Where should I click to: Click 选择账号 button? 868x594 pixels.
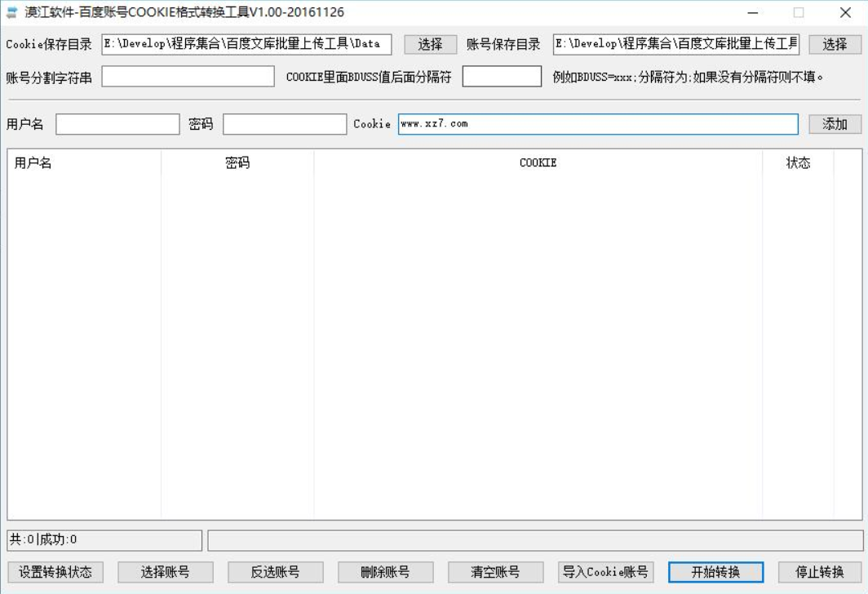pyautogui.click(x=165, y=572)
